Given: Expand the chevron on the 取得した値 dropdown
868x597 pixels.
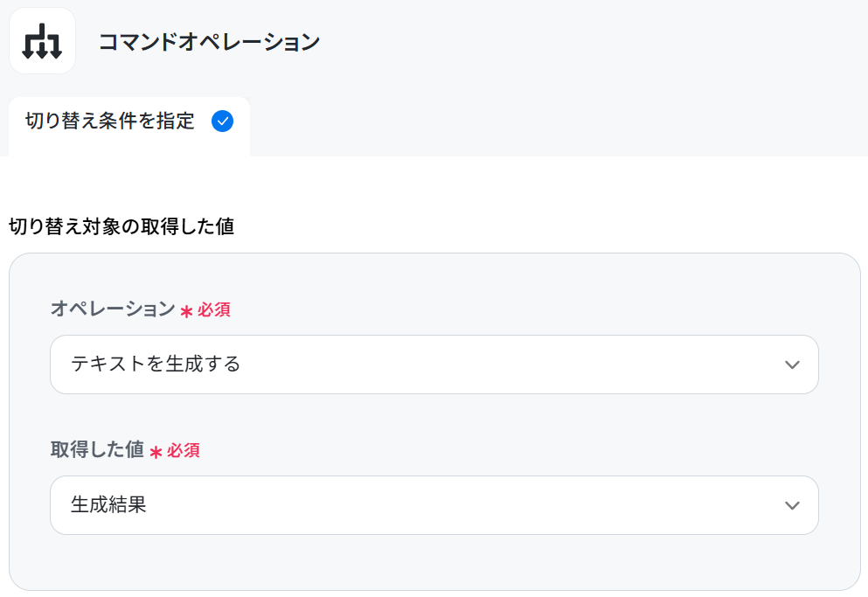Looking at the screenshot, I should pos(792,505).
